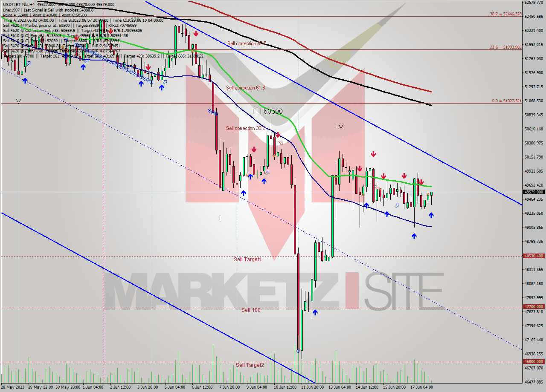Click the 'I V' wave label
The width and height of the screenshot is (546, 392).
[339, 127]
